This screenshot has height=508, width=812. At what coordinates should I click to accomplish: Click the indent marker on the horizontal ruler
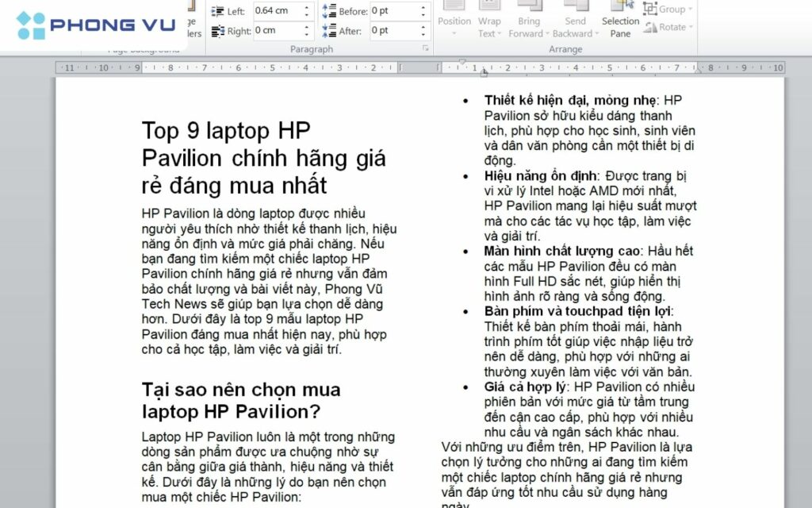pyautogui.click(x=483, y=71)
